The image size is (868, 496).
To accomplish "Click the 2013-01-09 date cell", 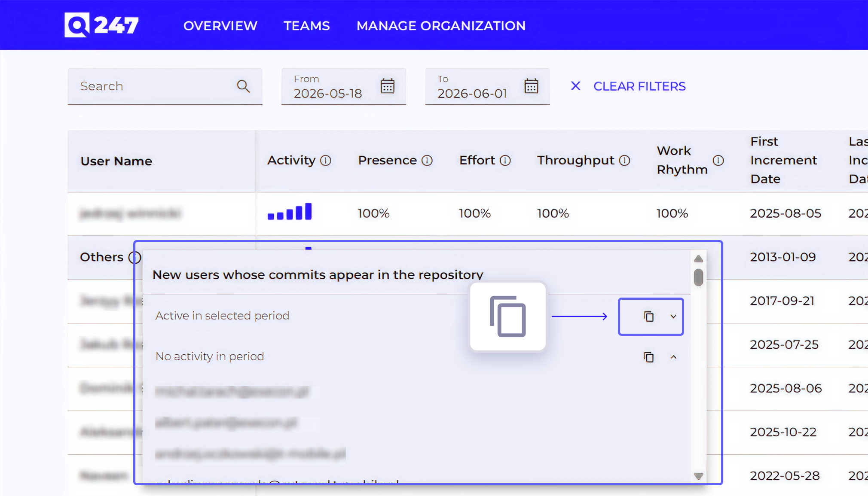I will (783, 257).
